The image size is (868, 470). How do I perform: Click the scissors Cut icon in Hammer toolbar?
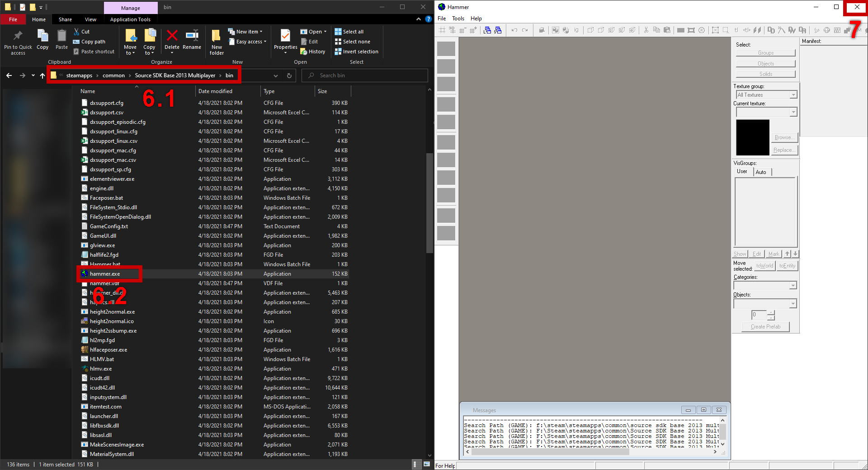click(646, 30)
